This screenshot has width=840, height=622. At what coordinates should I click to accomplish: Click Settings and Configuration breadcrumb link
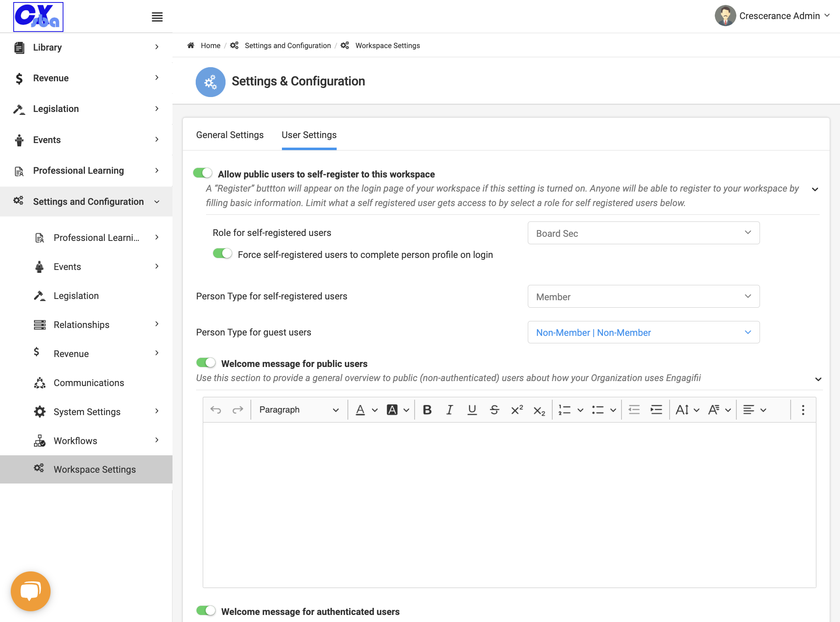tap(288, 46)
